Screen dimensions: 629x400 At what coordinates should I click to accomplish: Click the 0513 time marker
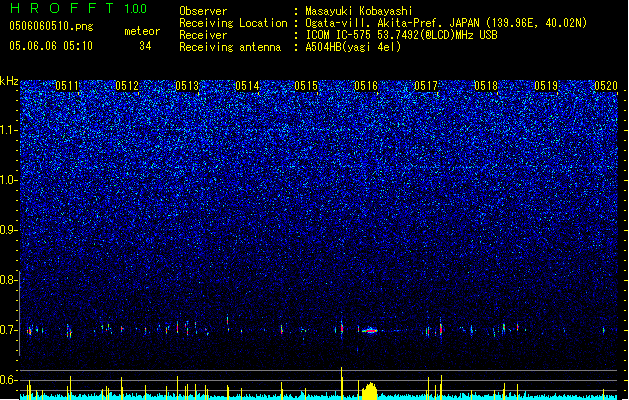[x=187, y=86]
